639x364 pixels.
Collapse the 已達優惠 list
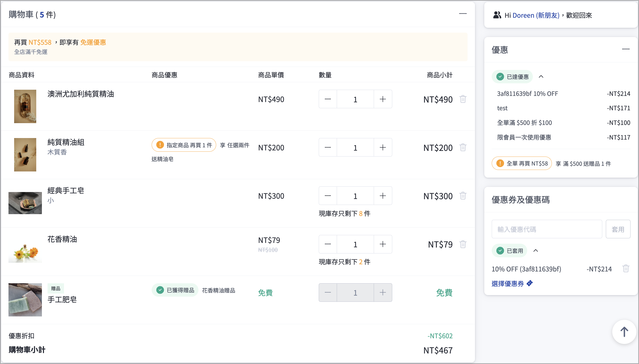[x=541, y=77]
